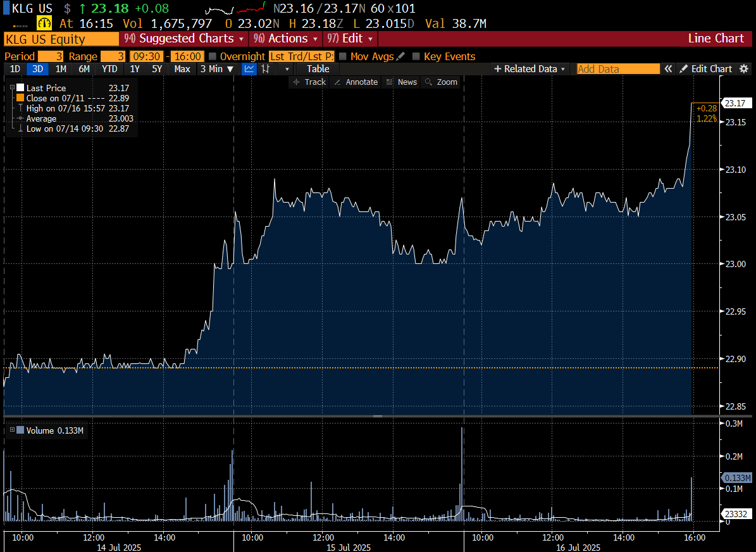Click the 16:00 end time field
The image size is (756, 552).
[x=187, y=56]
